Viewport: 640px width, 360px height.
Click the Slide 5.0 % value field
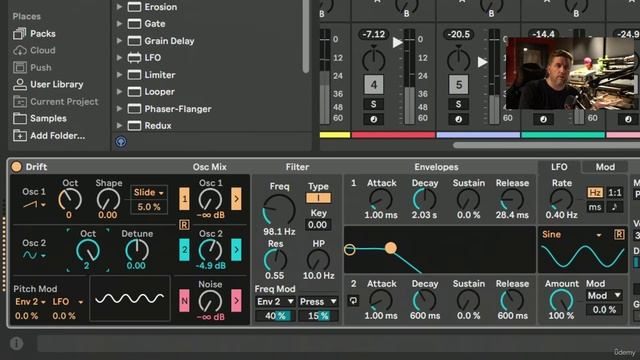tap(149, 207)
